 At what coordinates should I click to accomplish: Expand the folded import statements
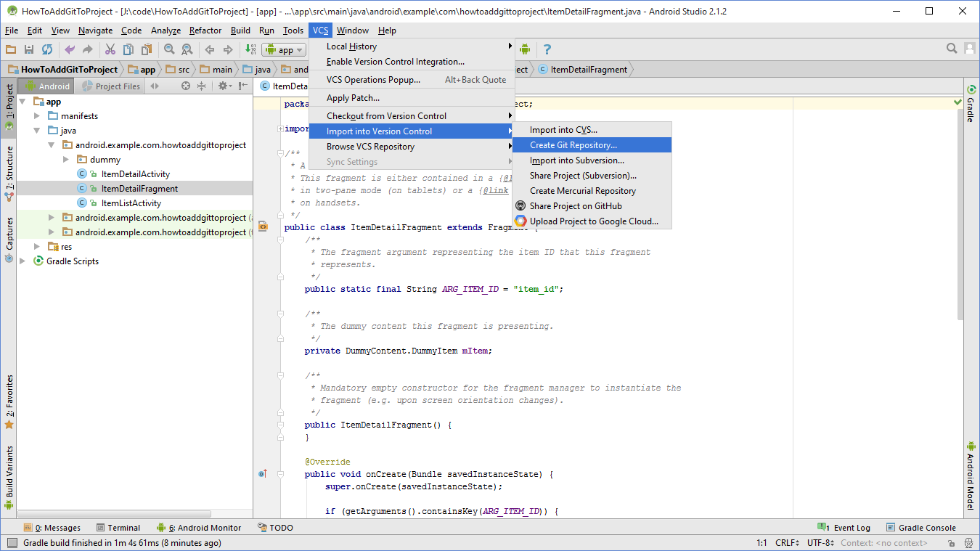click(281, 128)
